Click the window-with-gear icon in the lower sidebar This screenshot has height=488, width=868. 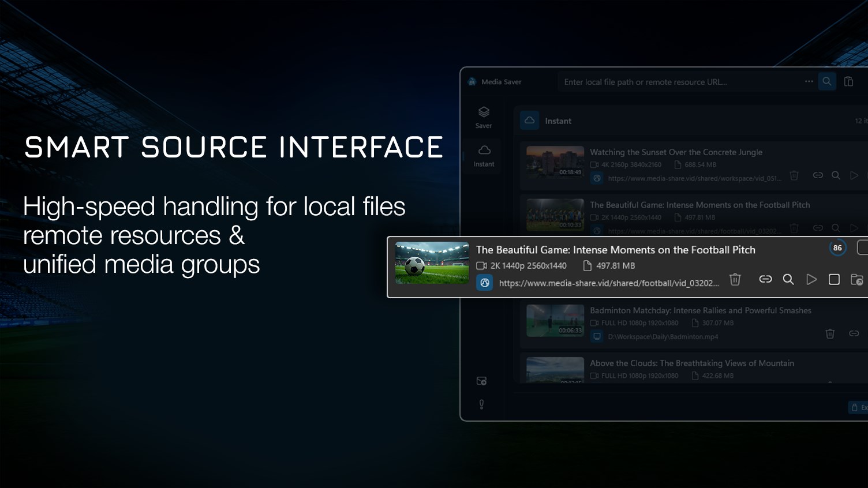[x=481, y=381]
